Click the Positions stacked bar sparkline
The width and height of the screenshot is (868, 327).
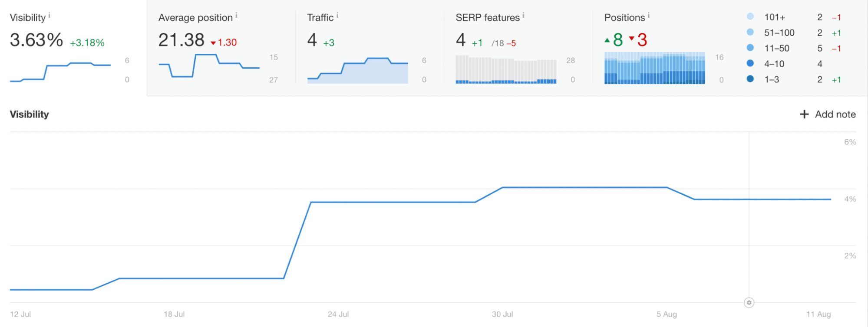pyautogui.click(x=655, y=68)
